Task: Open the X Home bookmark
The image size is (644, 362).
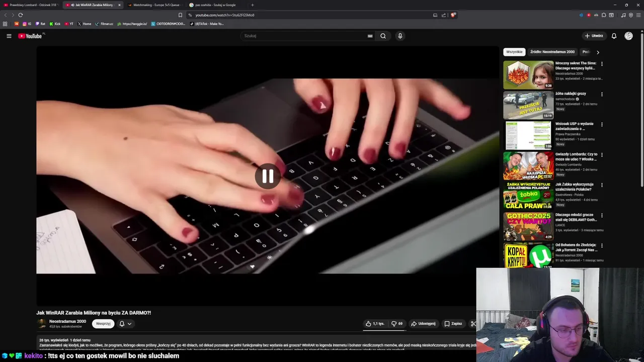Action: 85,24
